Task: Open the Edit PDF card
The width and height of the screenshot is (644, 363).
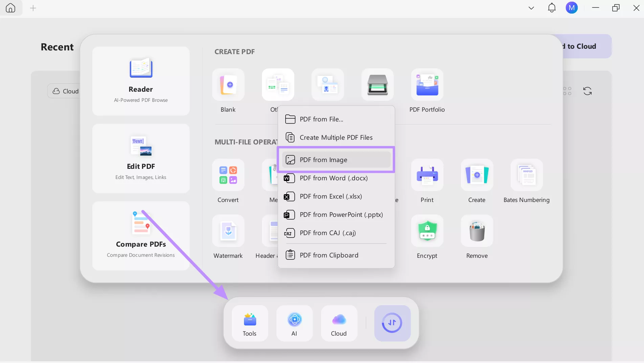Action: click(141, 158)
